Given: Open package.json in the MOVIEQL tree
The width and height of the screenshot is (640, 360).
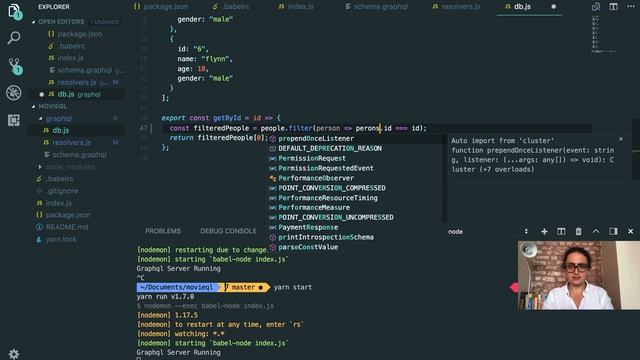Looking at the screenshot, I should 76,215.
